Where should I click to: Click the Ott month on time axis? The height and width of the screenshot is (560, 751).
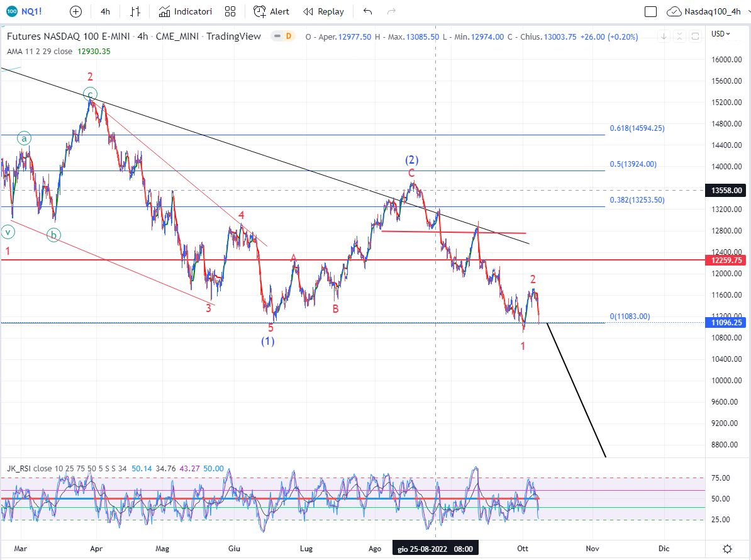click(x=523, y=549)
